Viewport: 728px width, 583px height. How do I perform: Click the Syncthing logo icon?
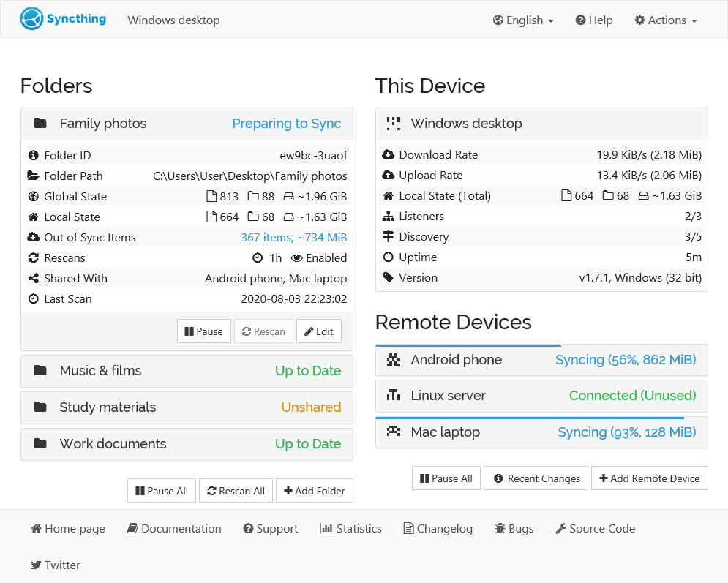point(30,18)
